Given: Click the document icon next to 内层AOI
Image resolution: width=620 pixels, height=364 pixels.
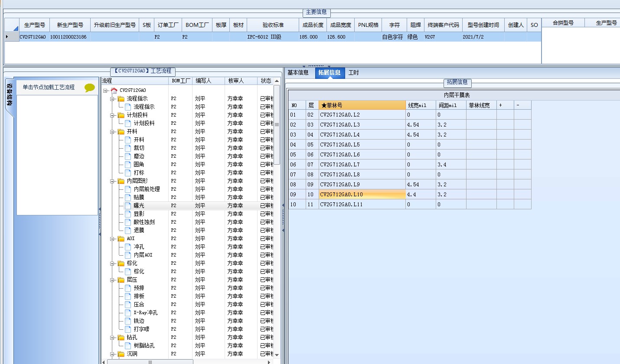Looking at the screenshot, I should [128, 255].
